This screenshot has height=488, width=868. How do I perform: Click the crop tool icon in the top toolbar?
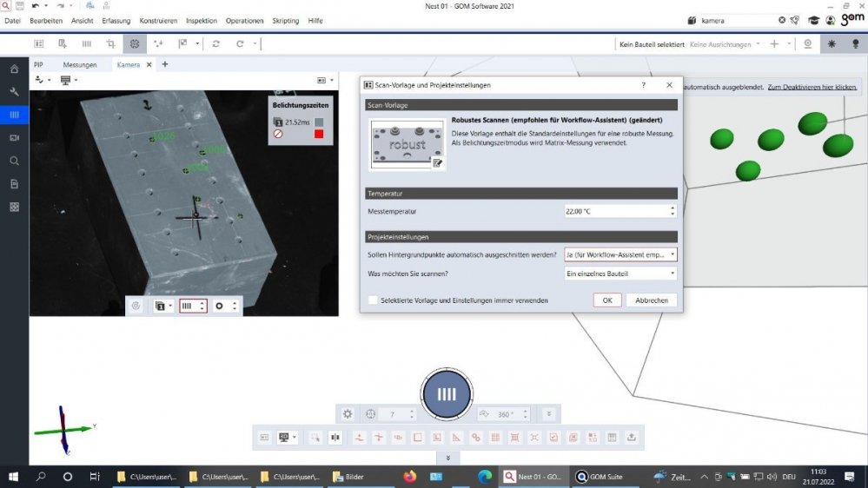110,43
